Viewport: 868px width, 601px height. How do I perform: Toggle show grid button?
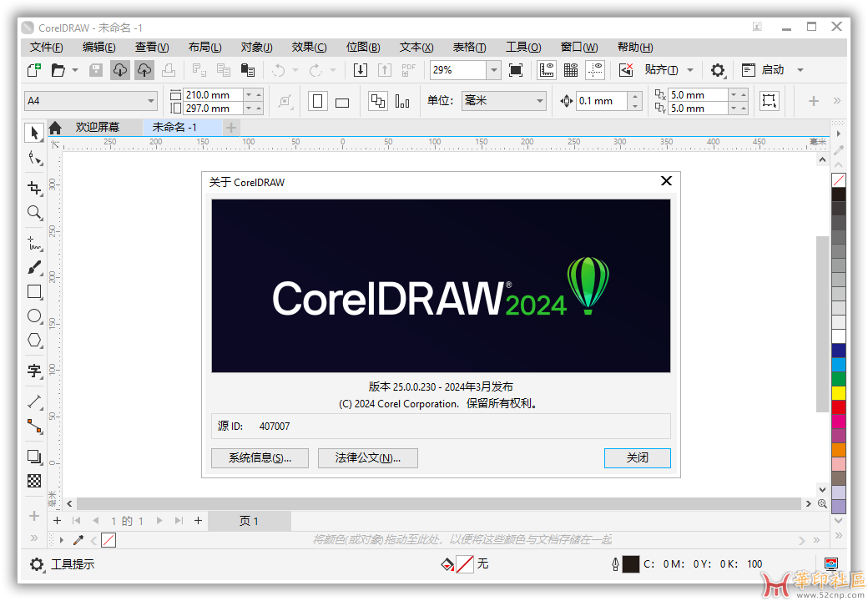(571, 70)
